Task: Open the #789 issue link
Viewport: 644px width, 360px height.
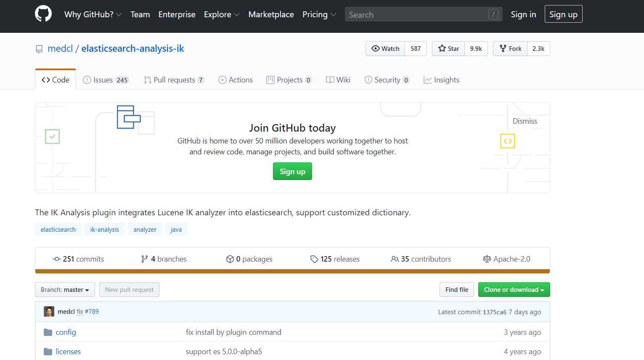Action: (92, 312)
